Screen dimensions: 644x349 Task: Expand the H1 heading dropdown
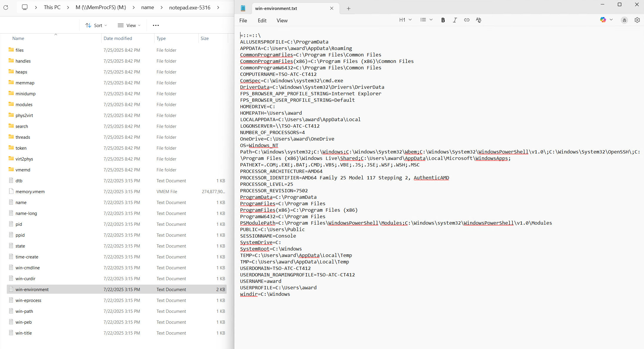pyautogui.click(x=410, y=20)
